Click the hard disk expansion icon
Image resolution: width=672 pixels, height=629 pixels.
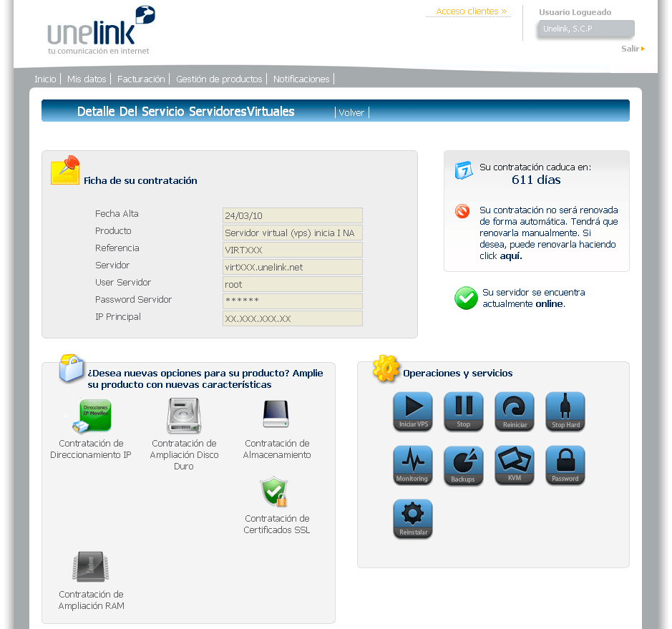pyautogui.click(x=184, y=416)
